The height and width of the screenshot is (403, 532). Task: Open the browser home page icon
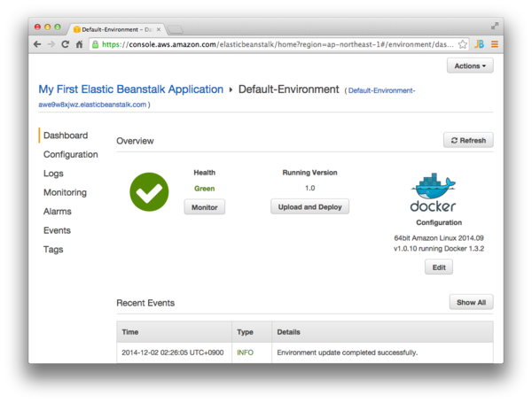coord(79,44)
